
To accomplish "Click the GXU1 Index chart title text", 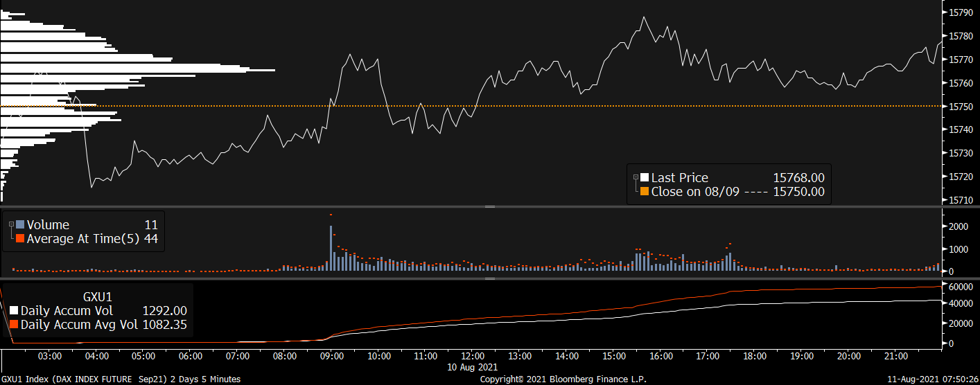I will [x=121, y=379].
